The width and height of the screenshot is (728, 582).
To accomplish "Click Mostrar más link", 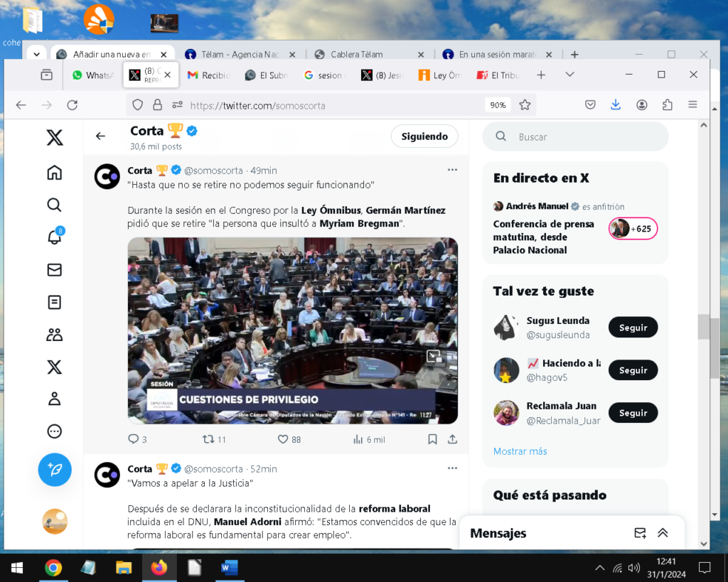I will pos(520,451).
